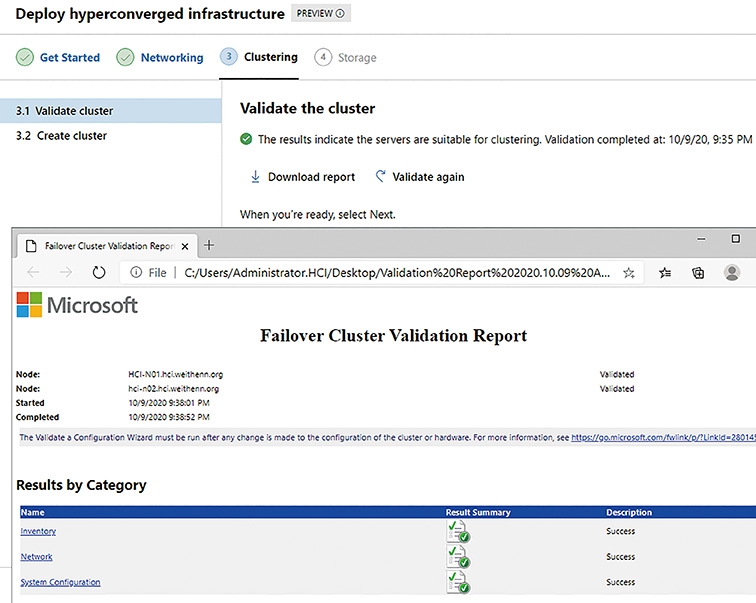756x603 pixels.
Task: Click Download report button
Action: [x=302, y=177]
